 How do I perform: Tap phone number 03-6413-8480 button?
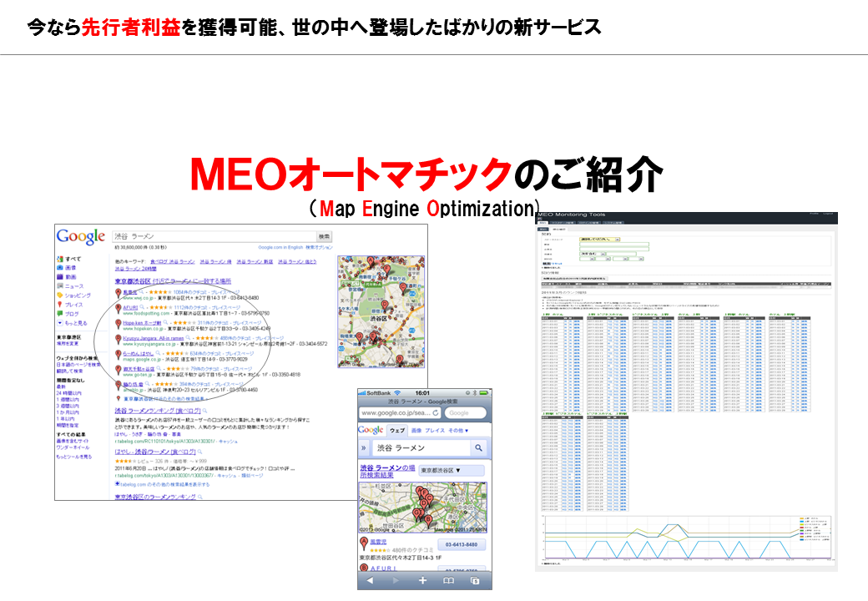click(x=460, y=544)
